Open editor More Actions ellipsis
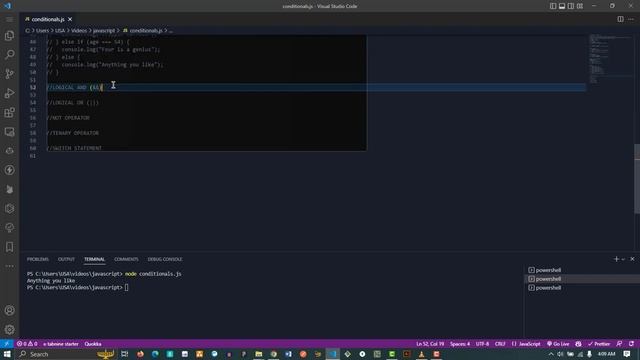 pyautogui.click(x=631, y=19)
